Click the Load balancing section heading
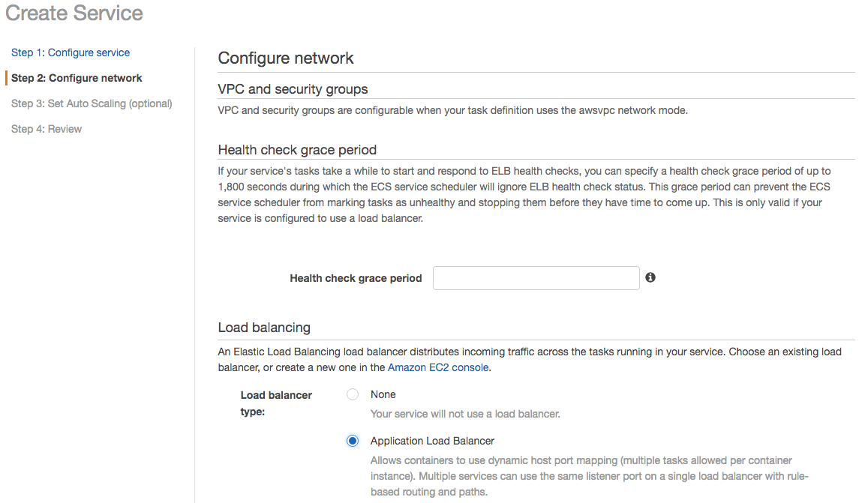This screenshot has height=503, width=868. (264, 328)
